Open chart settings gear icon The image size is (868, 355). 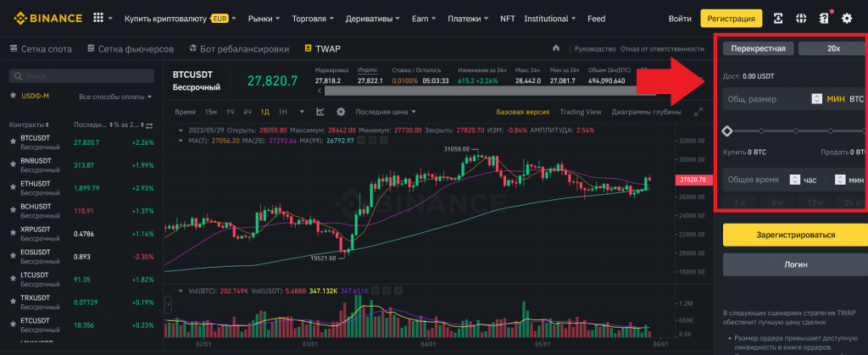341,112
